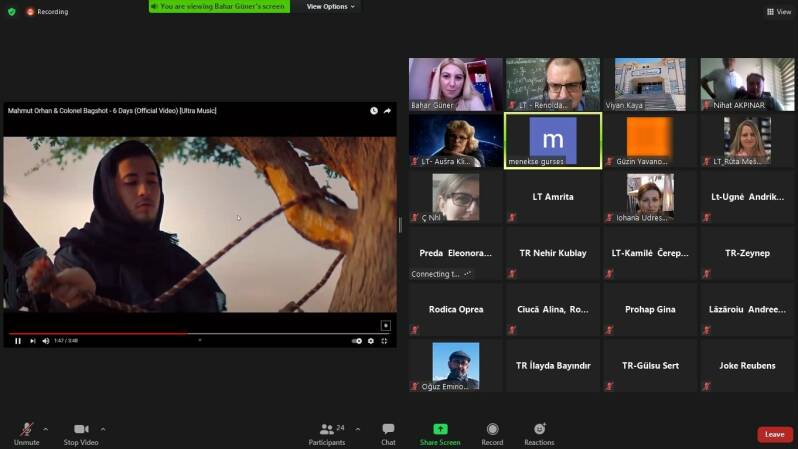Open the View Options dropdown
Viewport: 798px width, 449px height.
pos(330,7)
